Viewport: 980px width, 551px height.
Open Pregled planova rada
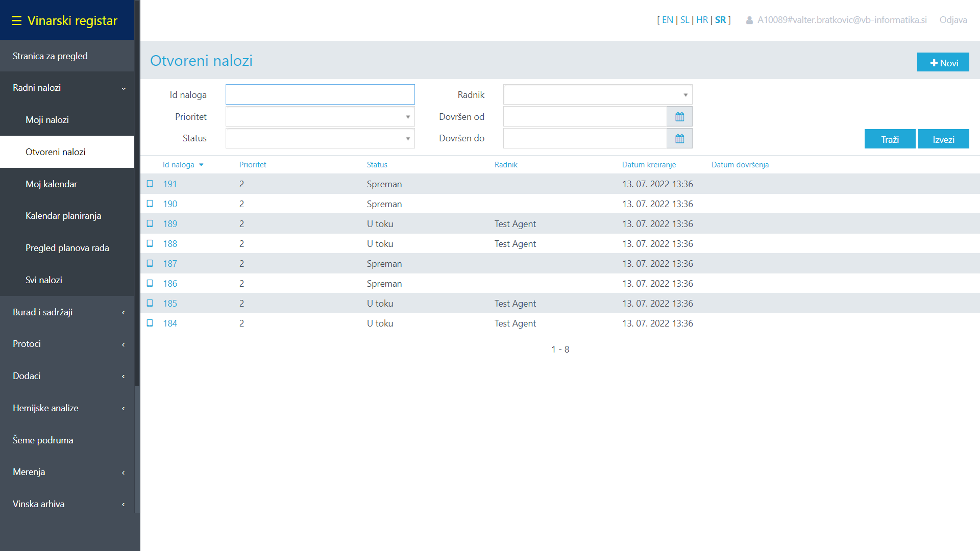point(67,248)
